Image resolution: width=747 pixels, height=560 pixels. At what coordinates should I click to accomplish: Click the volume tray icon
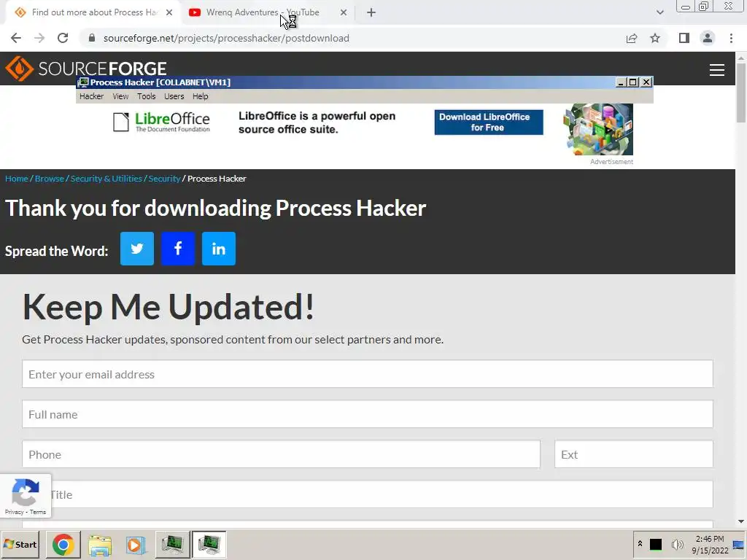(x=676, y=544)
